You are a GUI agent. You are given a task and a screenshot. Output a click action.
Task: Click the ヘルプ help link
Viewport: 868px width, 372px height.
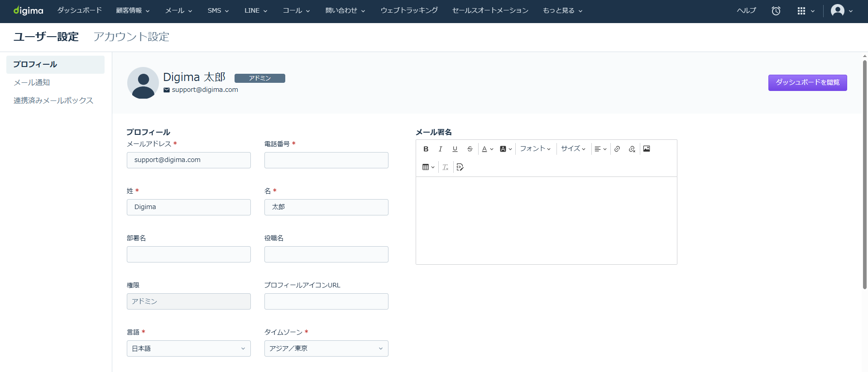click(x=746, y=10)
